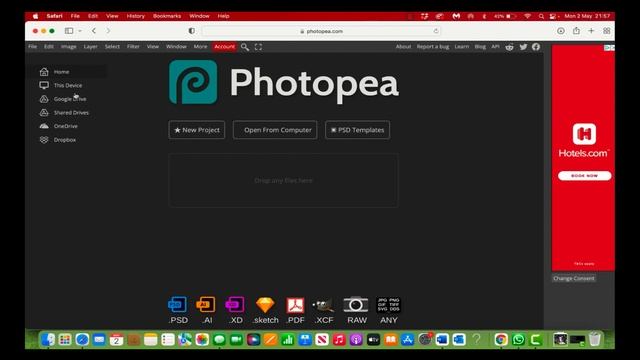
Task: Go forward in Safari
Action: click(x=108, y=31)
